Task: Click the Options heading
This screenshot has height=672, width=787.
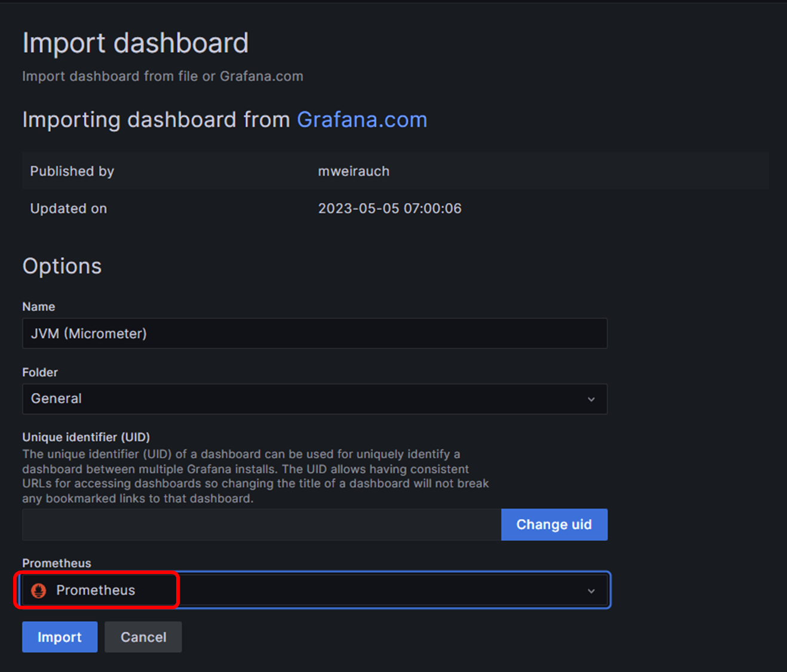Action: [x=62, y=266]
